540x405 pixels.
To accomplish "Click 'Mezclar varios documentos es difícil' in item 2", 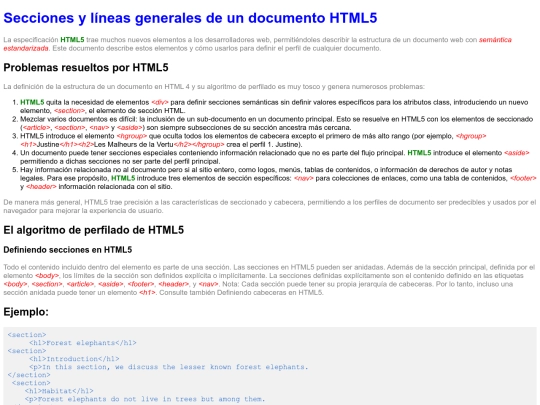I will pyautogui.click(x=78, y=119).
